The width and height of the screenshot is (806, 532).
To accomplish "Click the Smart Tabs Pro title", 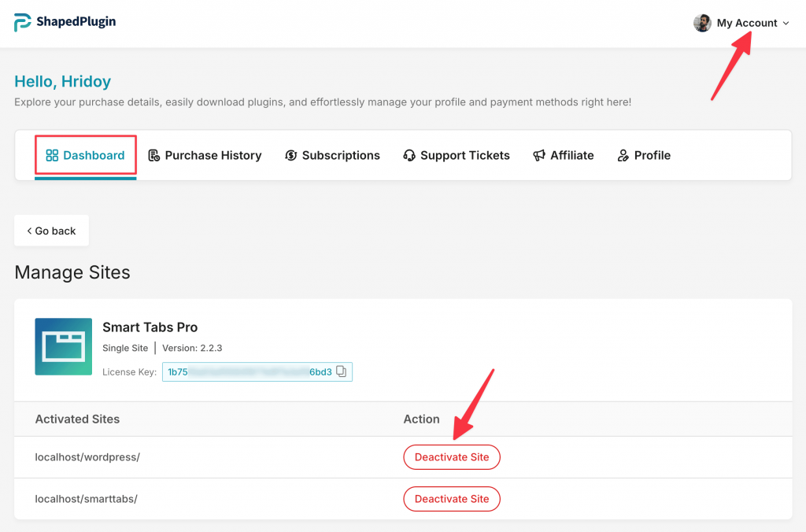I will click(x=150, y=327).
